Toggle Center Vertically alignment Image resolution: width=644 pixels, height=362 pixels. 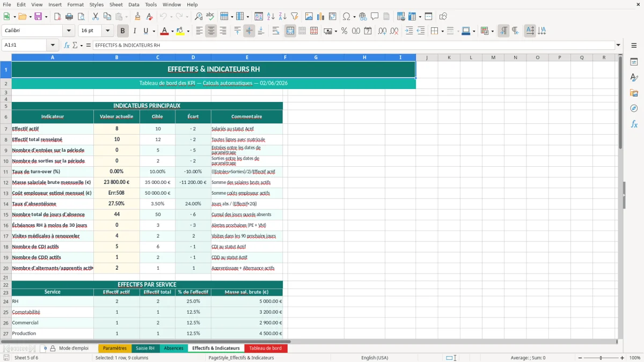point(249,31)
